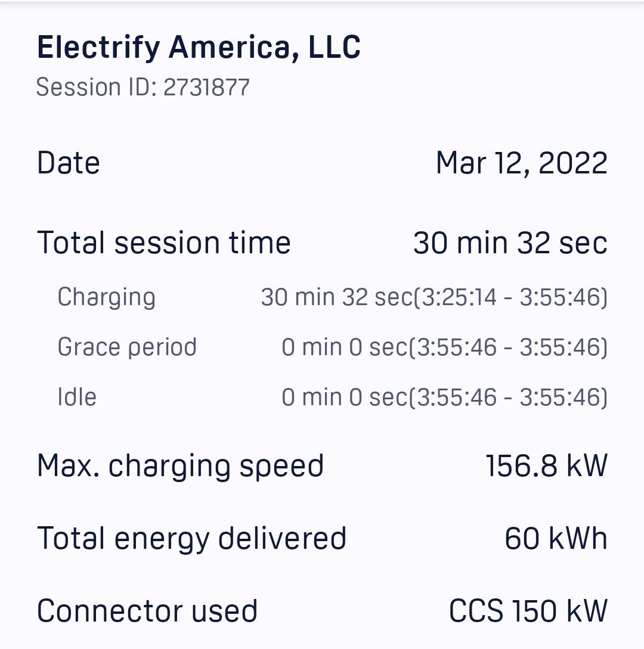644x649 pixels.
Task: Select the 30 min 32 sec total value
Action: pyautogui.click(x=510, y=243)
